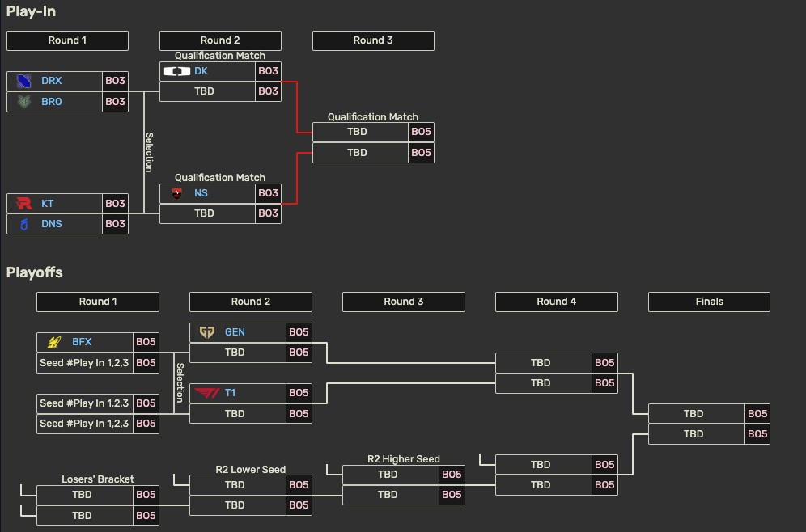Click the BO5 cell next to T1
Viewport: 806px width, 532px height.
point(299,393)
